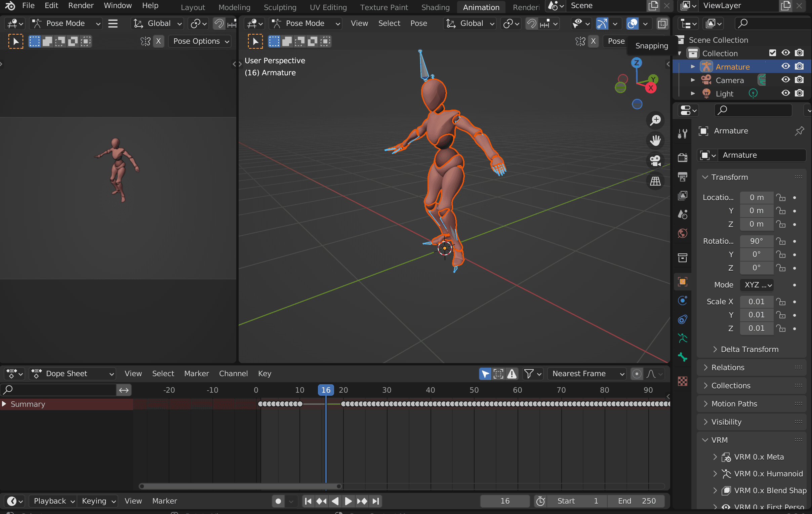
Task: Click the Dope Sheet horizontal scrollbar
Action: click(x=241, y=486)
